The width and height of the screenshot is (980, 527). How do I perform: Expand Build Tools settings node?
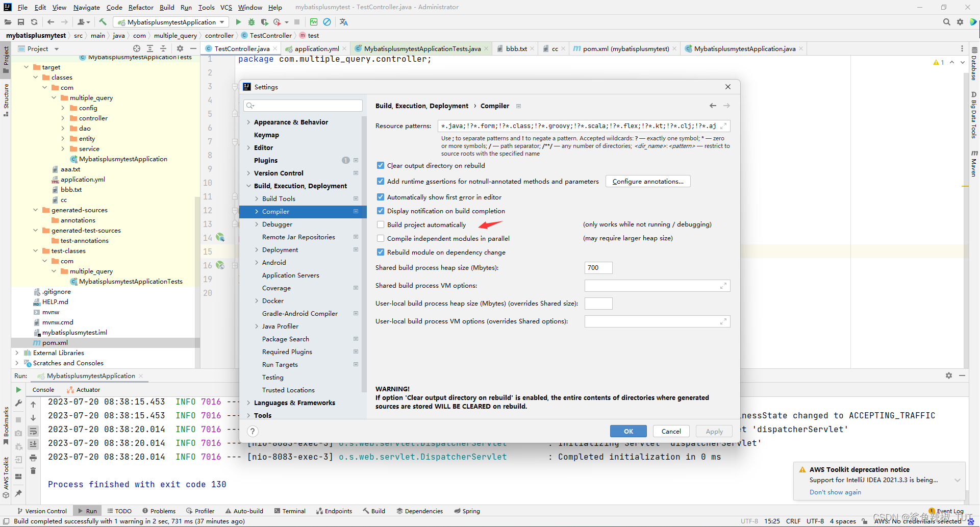(x=257, y=198)
